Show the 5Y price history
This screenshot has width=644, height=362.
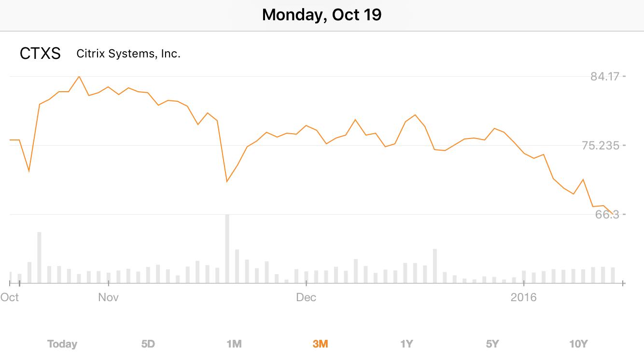click(492, 344)
